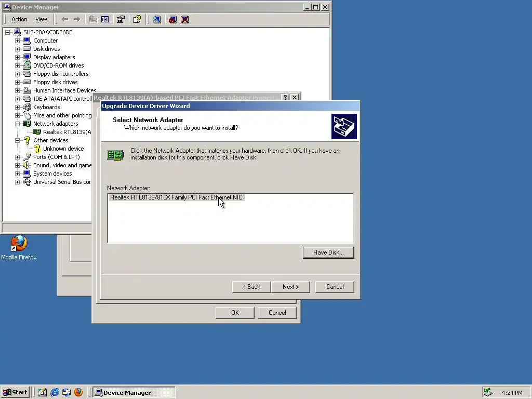532x399 pixels.
Task: Click the network connection tray icon
Action: click(x=488, y=392)
